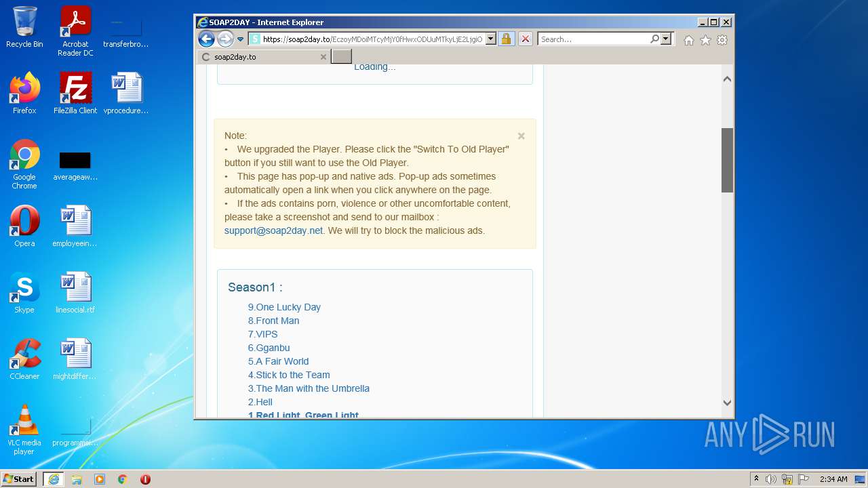The image size is (868, 488).
Task: Click the support@soap2day.net email link
Action: pos(273,230)
